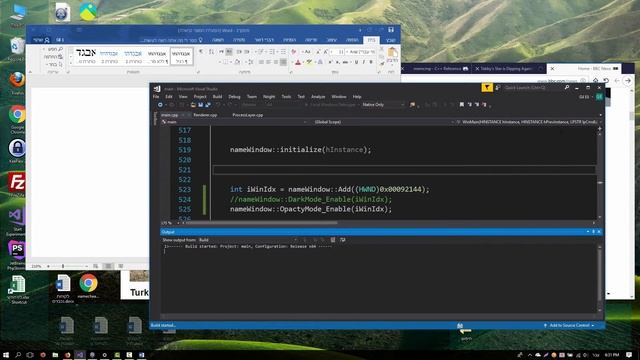Select the JetBrains PhpStorm desktop icon
The image size is (640, 360).
[x=17, y=254]
